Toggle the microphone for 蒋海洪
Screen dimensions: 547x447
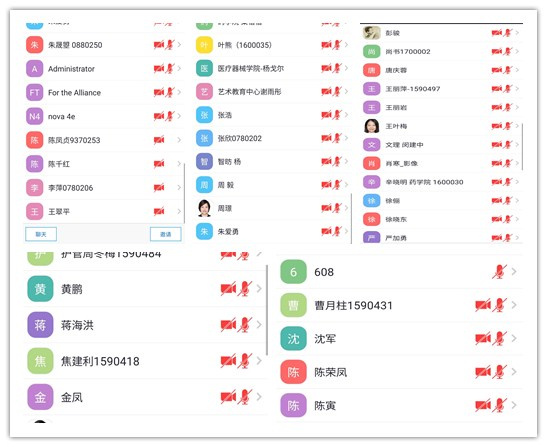(x=245, y=325)
